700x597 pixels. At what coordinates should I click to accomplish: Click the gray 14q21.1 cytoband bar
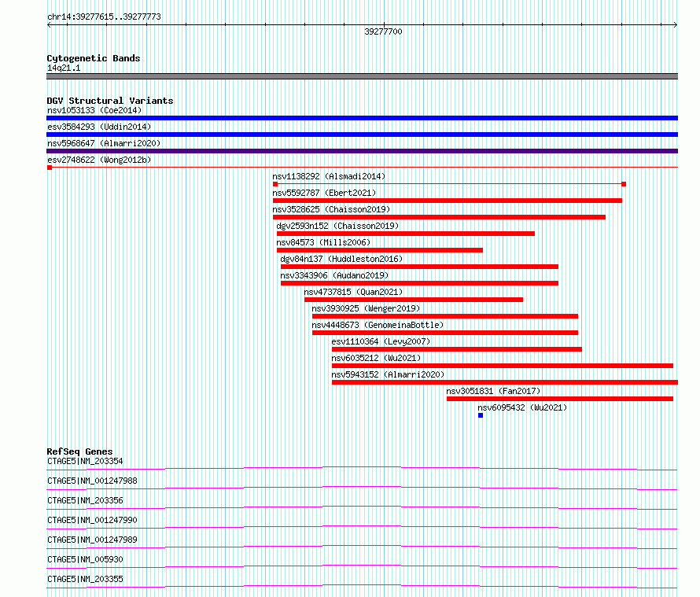tap(362, 76)
